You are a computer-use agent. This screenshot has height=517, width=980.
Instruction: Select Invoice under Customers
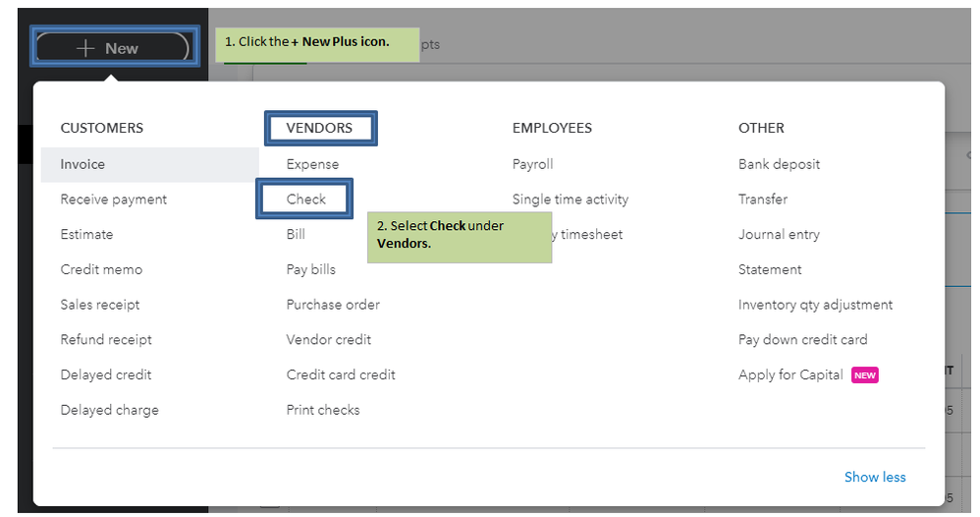(82, 164)
